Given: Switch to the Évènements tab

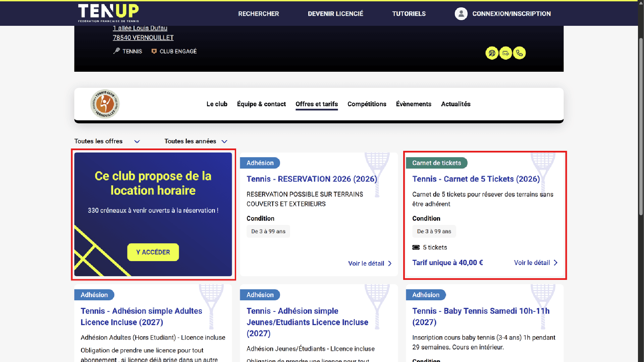Looking at the screenshot, I should pyautogui.click(x=414, y=104).
